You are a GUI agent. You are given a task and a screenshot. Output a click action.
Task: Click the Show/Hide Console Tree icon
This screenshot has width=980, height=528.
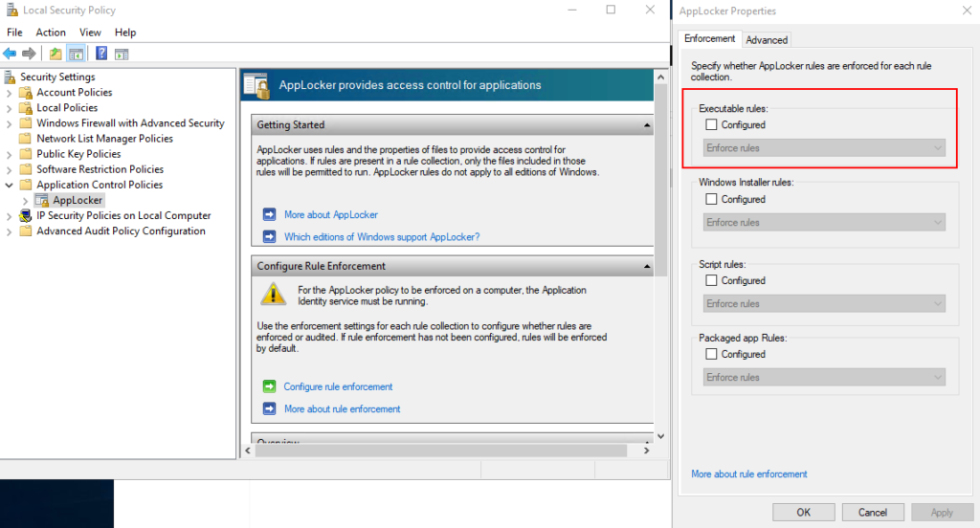pos(77,54)
